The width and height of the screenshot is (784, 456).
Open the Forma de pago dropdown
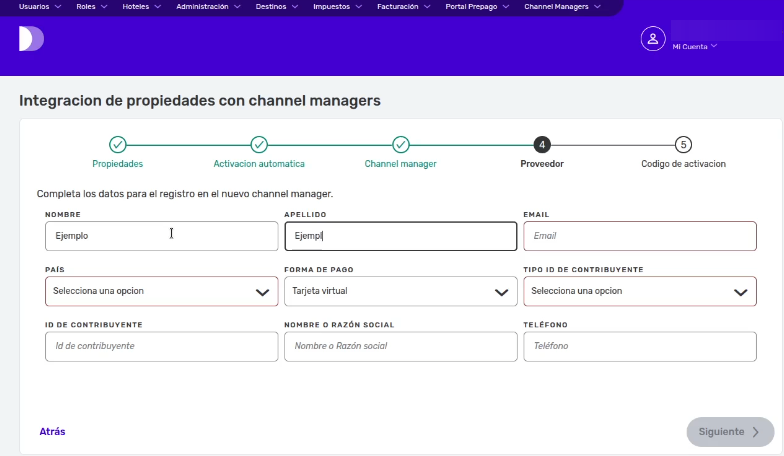[x=400, y=291]
